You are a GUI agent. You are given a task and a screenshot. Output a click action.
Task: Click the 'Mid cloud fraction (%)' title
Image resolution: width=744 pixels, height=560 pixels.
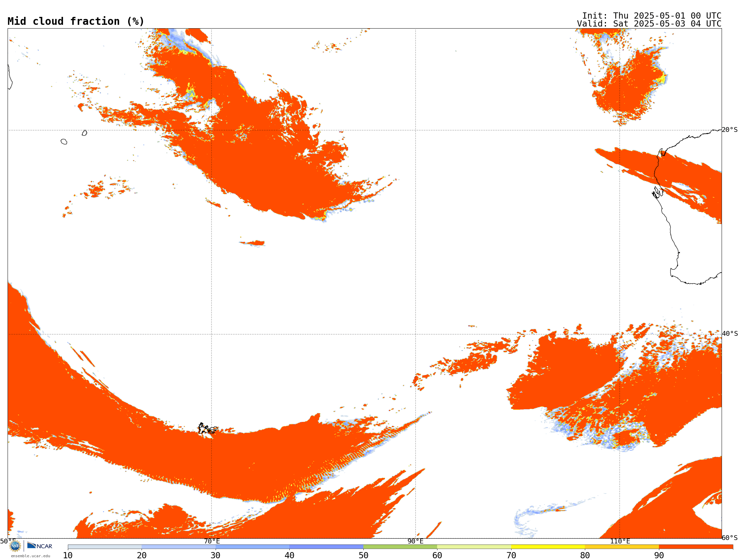coord(76,21)
